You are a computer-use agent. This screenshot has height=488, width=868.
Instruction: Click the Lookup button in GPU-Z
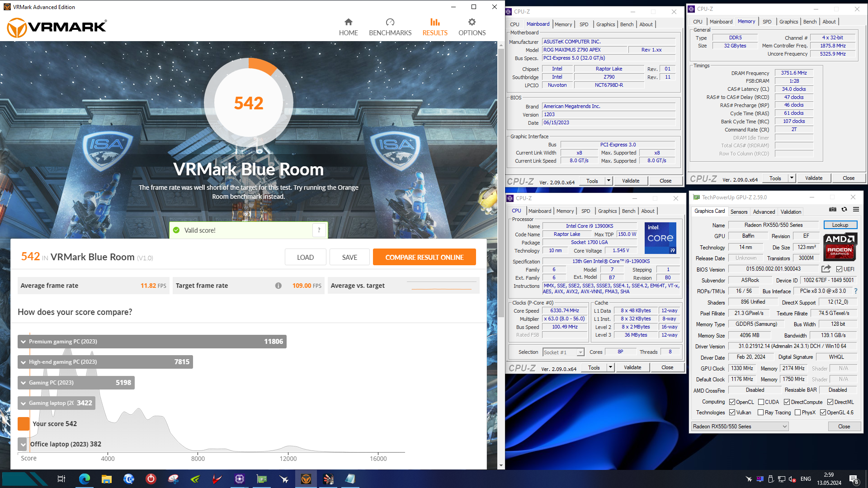[840, 225]
